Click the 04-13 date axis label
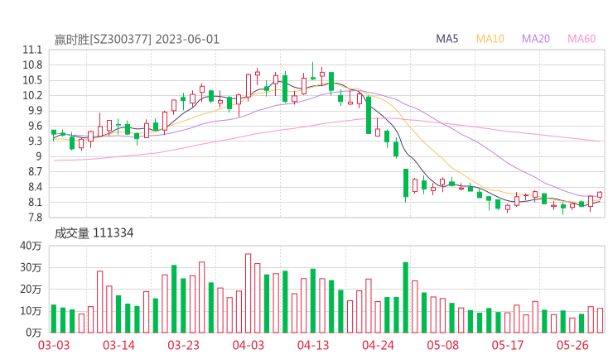 pos(313,345)
